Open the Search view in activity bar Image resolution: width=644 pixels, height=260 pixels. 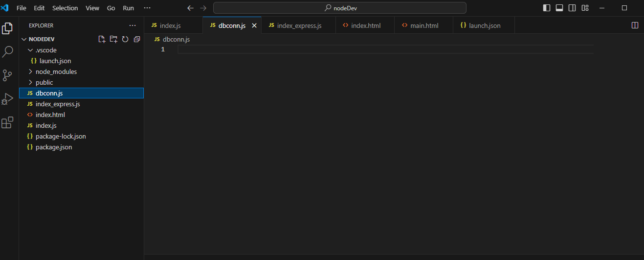point(7,51)
